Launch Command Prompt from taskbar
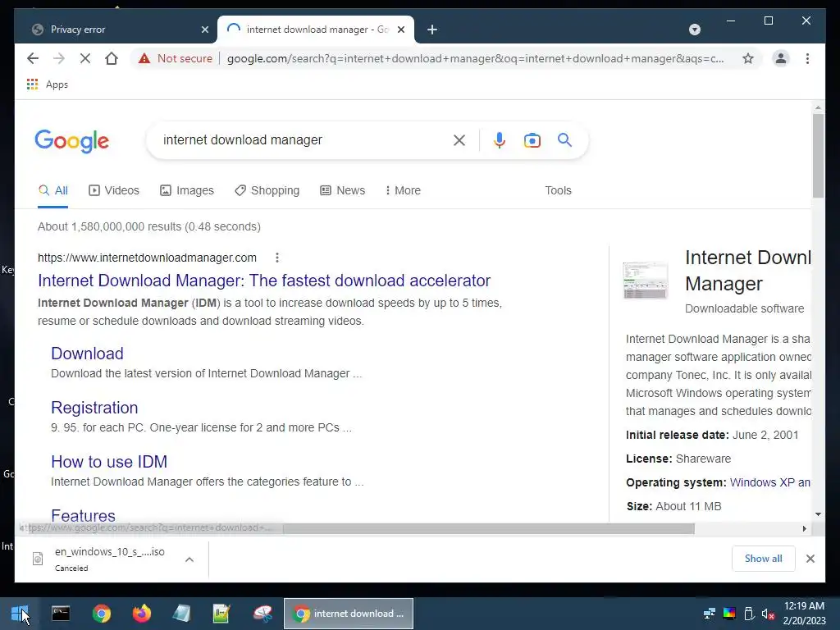Screen dimensions: 840x630 point(61,614)
